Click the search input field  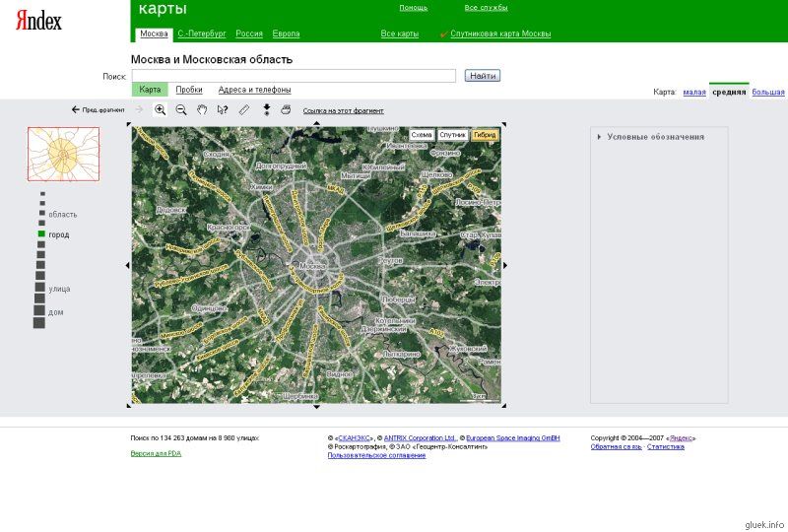(294, 76)
